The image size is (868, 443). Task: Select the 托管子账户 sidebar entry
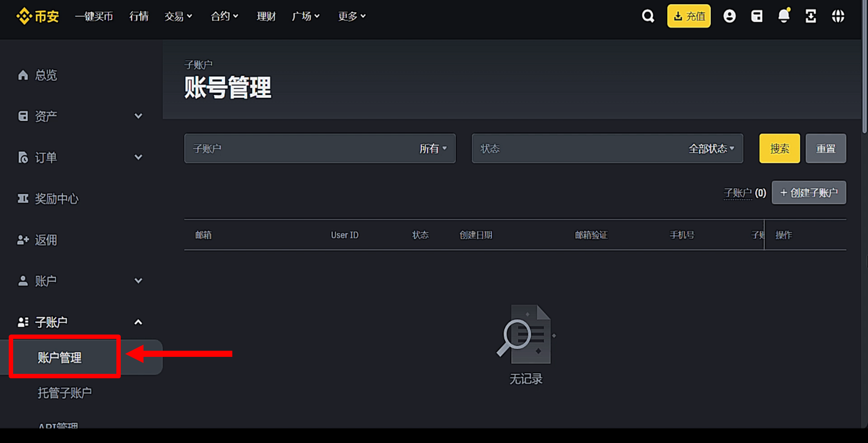pyautogui.click(x=64, y=392)
